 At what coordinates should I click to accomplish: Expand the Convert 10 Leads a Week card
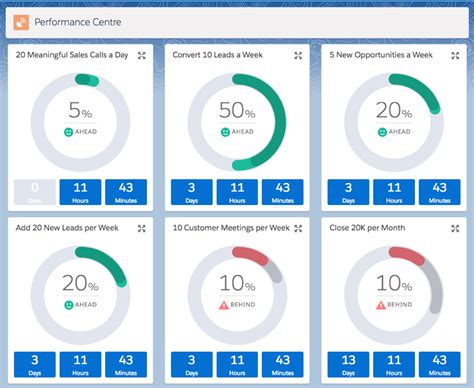point(298,56)
